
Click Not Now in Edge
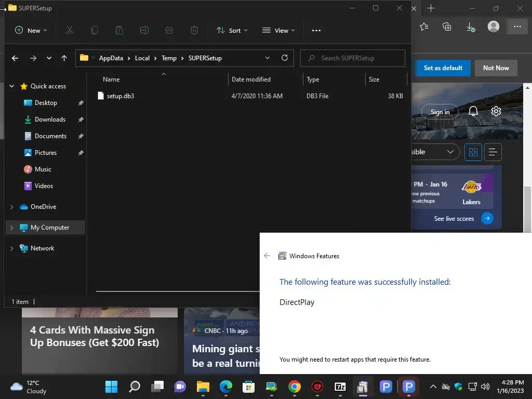coord(496,68)
